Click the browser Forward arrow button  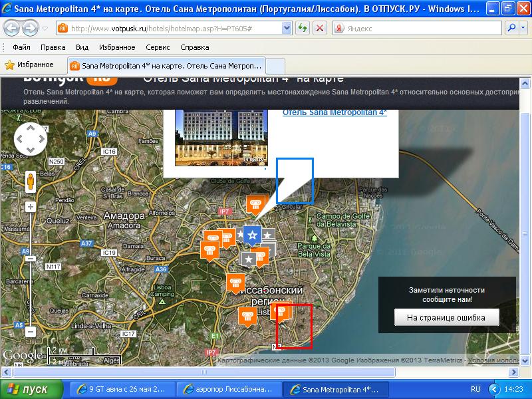click(30, 28)
